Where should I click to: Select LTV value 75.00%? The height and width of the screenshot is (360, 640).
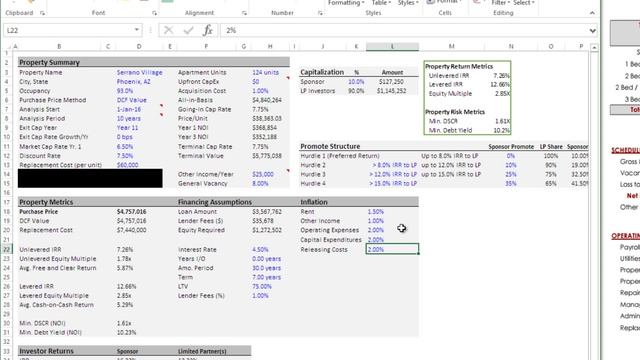pyautogui.click(x=262, y=287)
